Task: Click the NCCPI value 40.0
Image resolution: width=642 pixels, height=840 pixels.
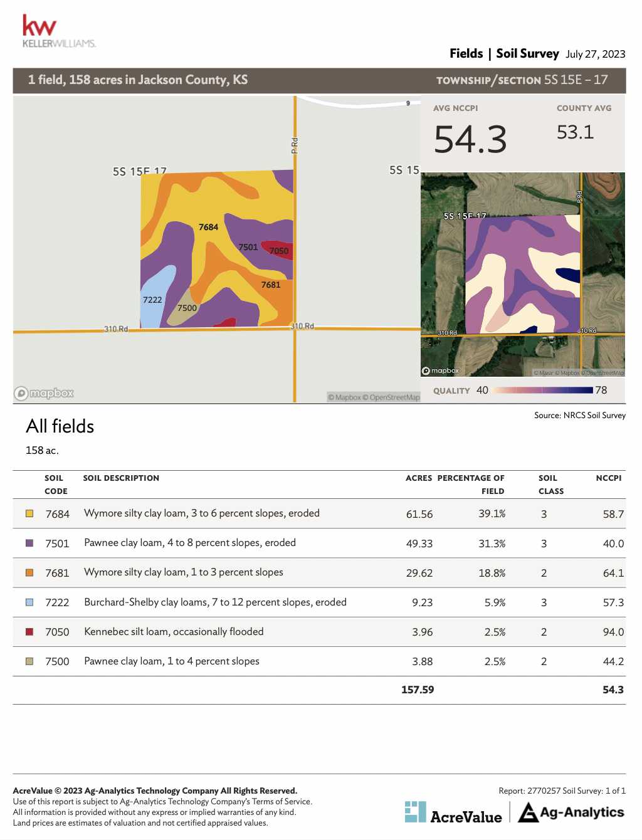Action: coord(613,543)
